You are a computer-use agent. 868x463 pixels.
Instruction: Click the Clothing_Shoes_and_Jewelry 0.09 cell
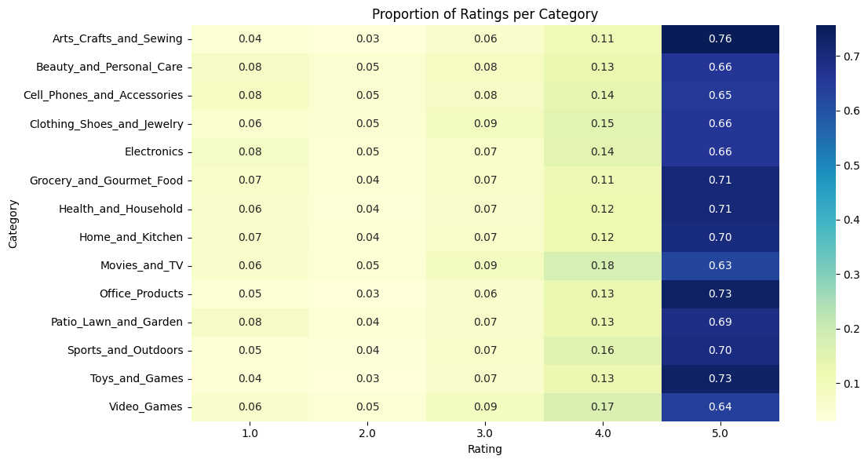[486, 123]
